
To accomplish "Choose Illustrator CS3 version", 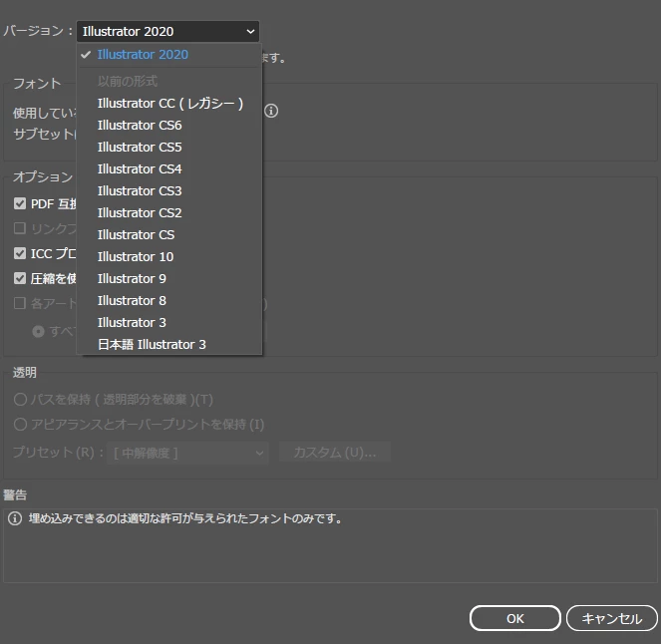I will point(169,191).
